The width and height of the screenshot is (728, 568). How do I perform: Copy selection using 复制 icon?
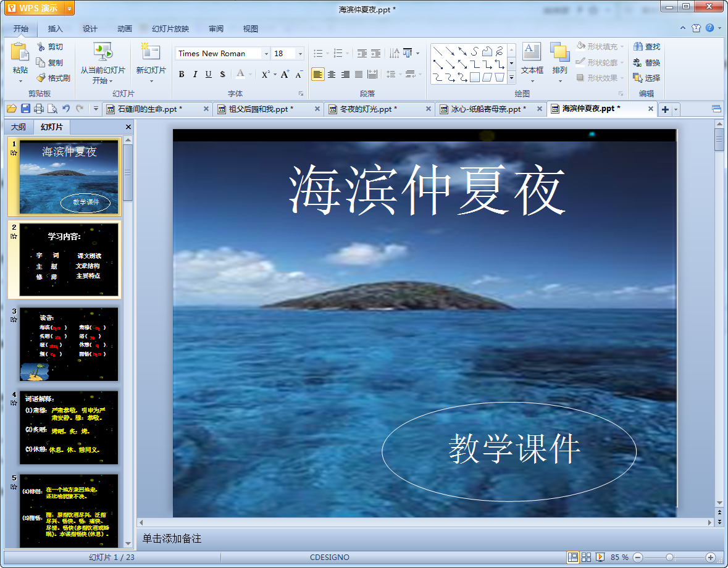click(x=49, y=62)
